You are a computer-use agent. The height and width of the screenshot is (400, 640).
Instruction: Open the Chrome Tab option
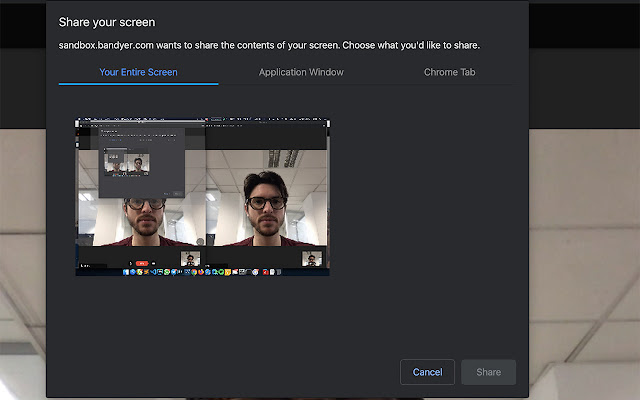[449, 72]
